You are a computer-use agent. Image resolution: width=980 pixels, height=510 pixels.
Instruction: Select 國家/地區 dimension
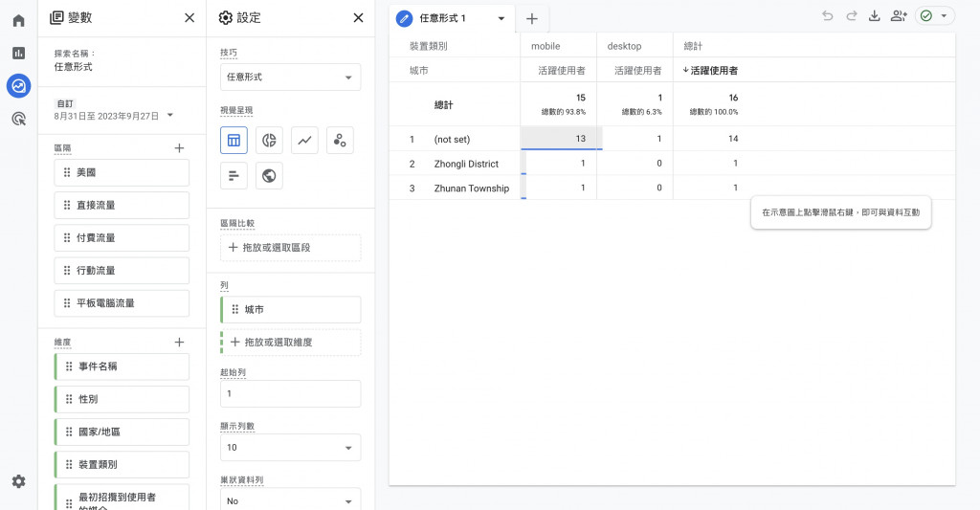122,432
